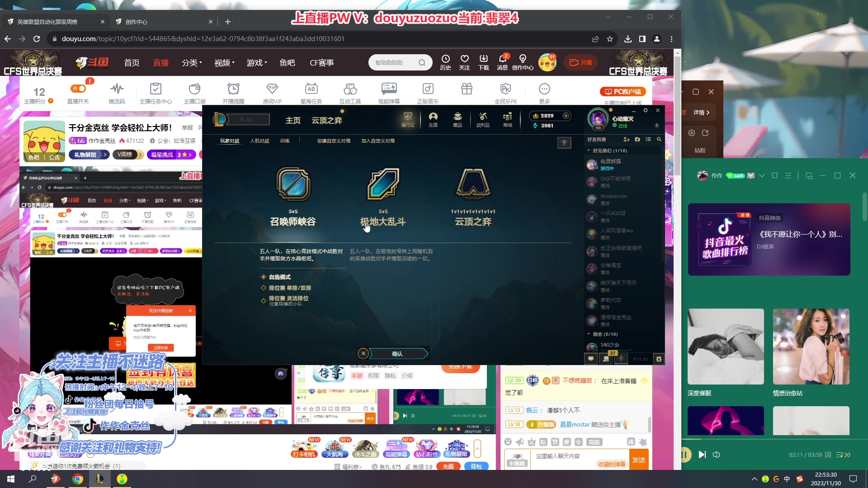Viewport: 868px width, 488px height.
Task: Open the 更多 more tools menu
Action: click(544, 94)
